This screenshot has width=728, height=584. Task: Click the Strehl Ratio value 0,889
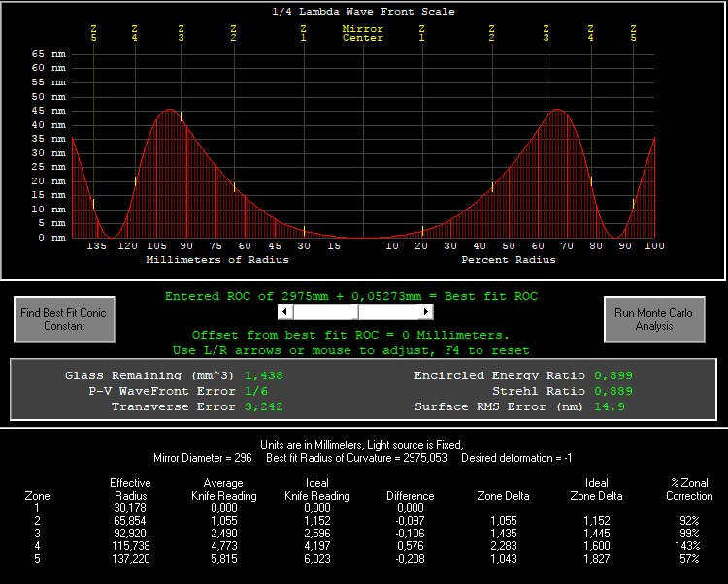pyautogui.click(x=613, y=391)
